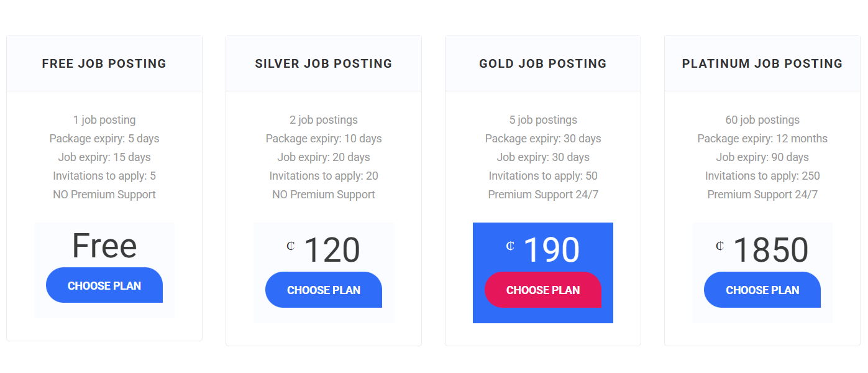Click the Free plan's cedi-free price text

(x=104, y=246)
